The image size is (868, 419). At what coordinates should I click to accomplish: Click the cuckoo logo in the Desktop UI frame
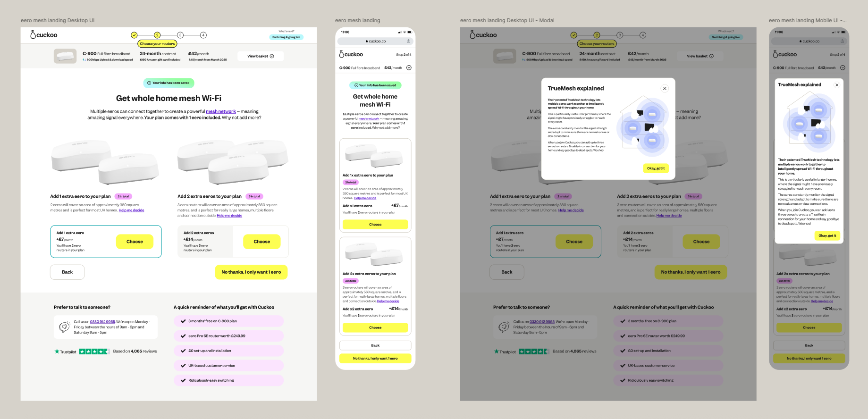coord(44,35)
